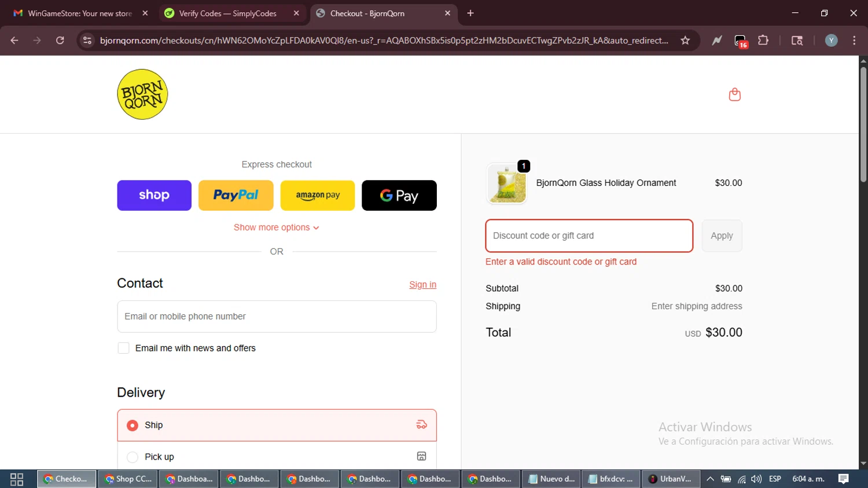Open Windows Task View button
The image size is (868, 488).
click(x=17, y=479)
